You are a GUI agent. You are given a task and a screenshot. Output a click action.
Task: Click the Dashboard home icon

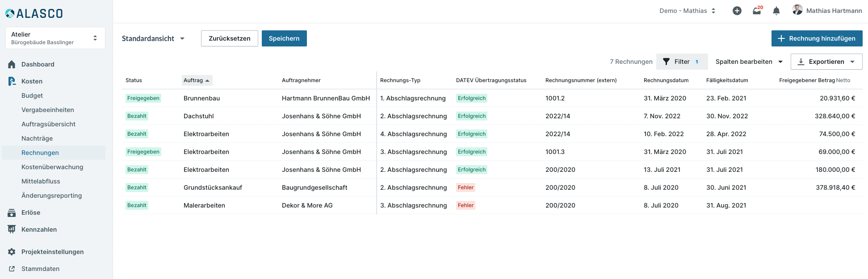12,64
